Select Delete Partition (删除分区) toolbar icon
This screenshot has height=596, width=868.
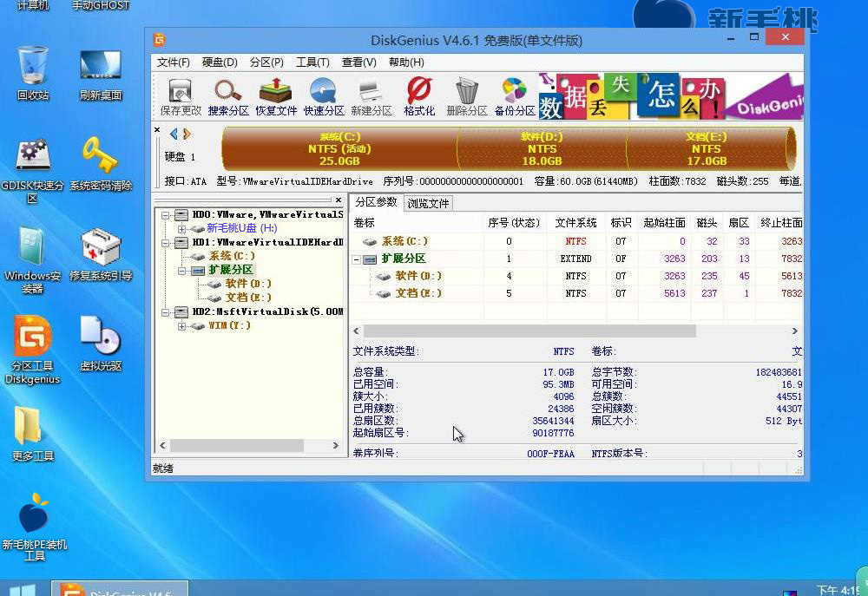coord(467,97)
